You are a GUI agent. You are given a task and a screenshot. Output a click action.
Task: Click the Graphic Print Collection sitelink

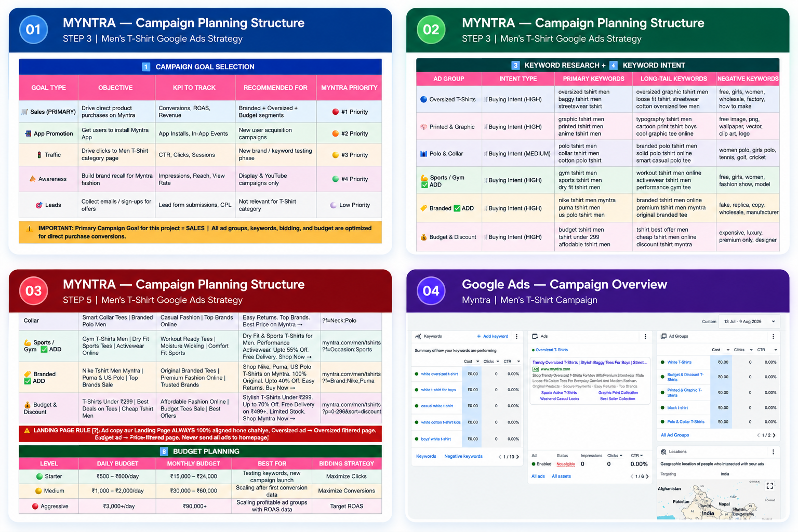618,393
